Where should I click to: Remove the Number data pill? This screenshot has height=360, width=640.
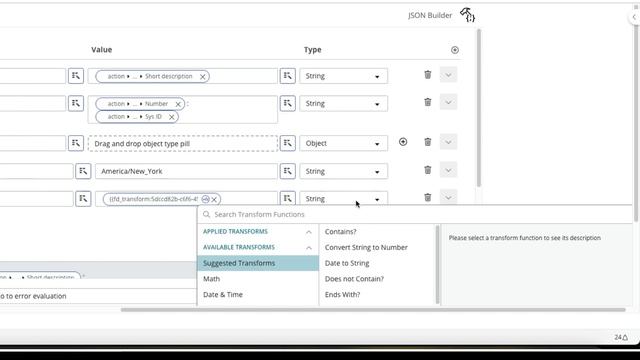[178, 104]
